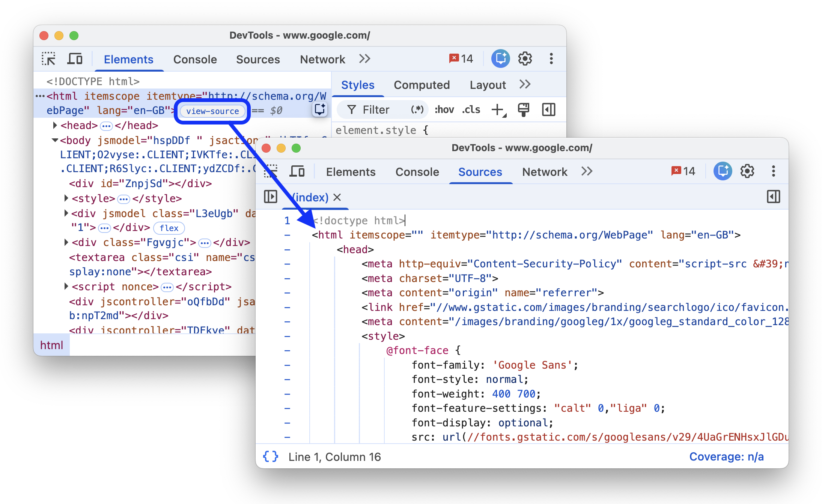The width and height of the screenshot is (822, 504).
Task: Toggle .cls element classes editor
Action: pos(471,109)
